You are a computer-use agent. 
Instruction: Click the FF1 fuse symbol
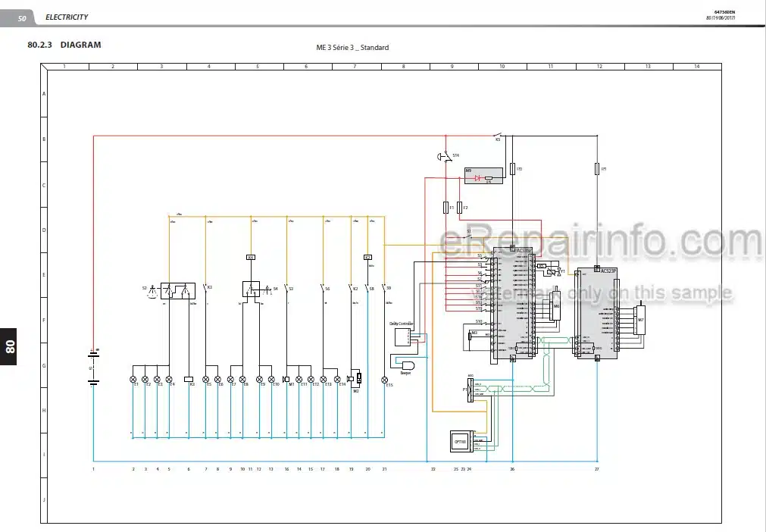tap(597, 169)
